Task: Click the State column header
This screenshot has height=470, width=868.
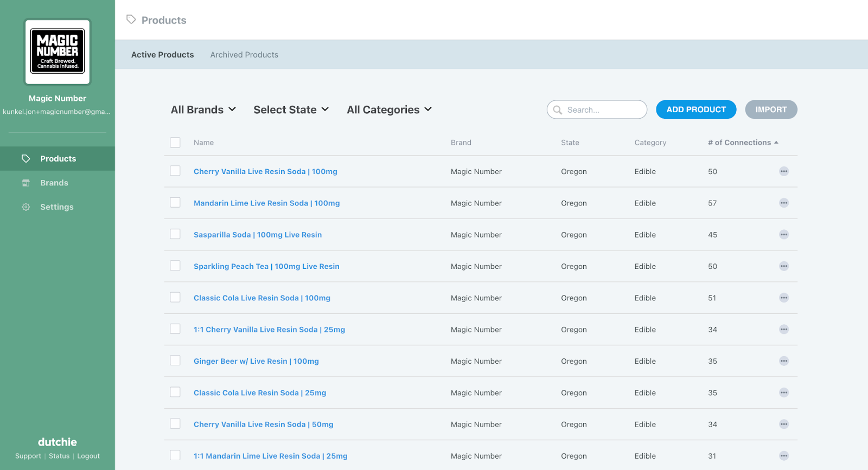Action: pyautogui.click(x=570, y=143)
